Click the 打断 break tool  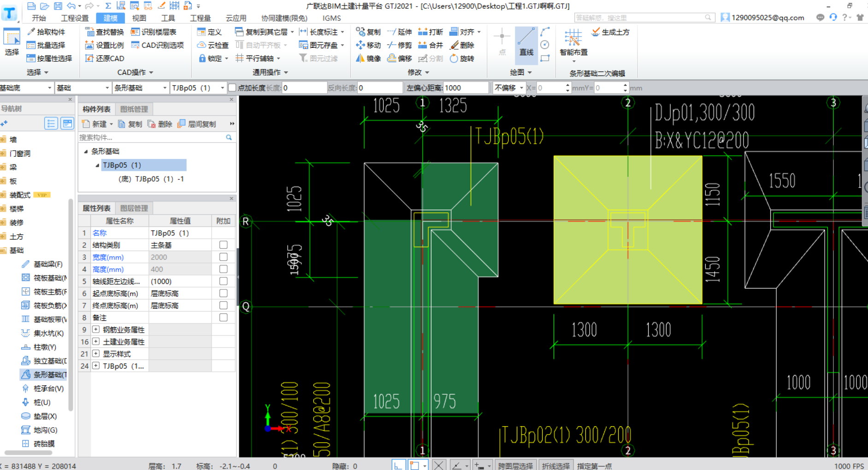[x=431, y=32]
